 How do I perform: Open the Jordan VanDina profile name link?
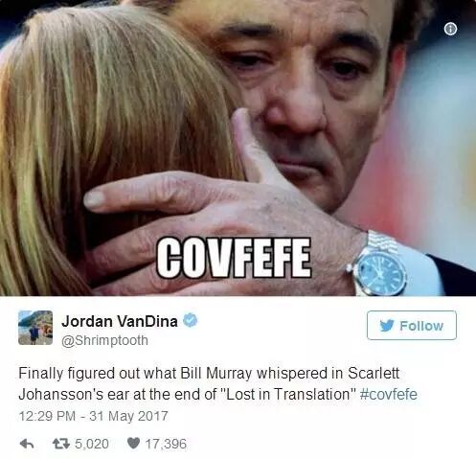tap(120, 321)
